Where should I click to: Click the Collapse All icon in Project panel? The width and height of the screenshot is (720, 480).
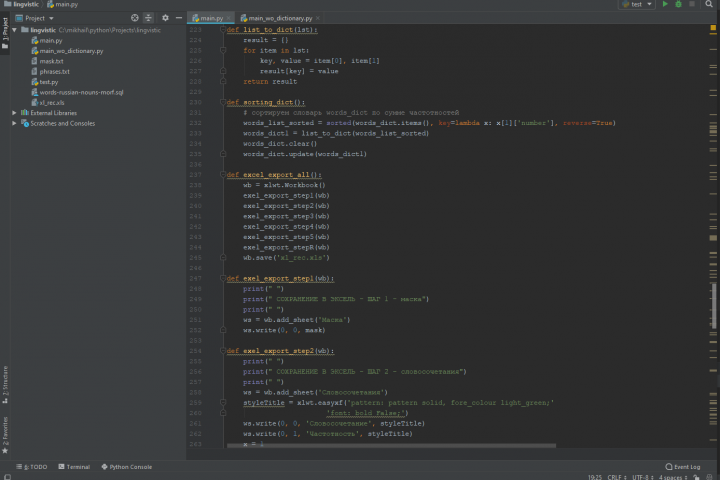149,18
